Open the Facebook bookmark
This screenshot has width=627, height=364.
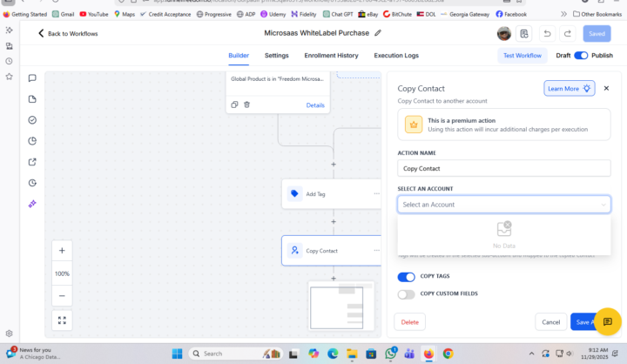pos(511,14)
